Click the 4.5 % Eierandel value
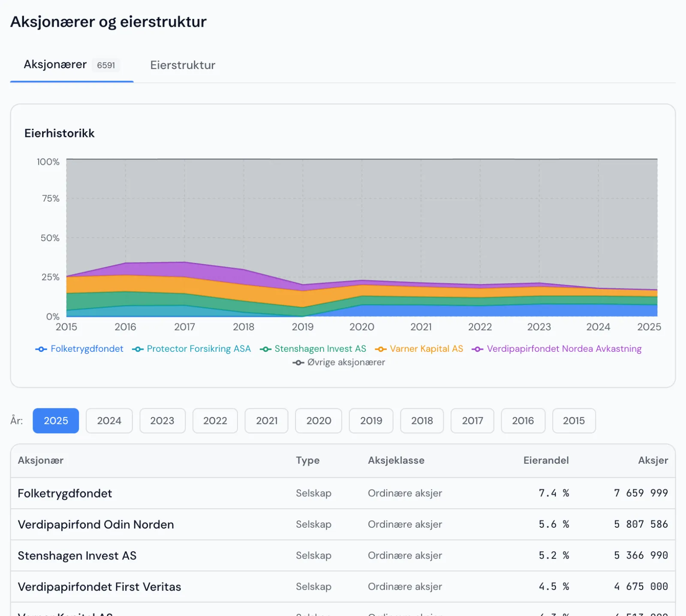 [x=554, y=587]
